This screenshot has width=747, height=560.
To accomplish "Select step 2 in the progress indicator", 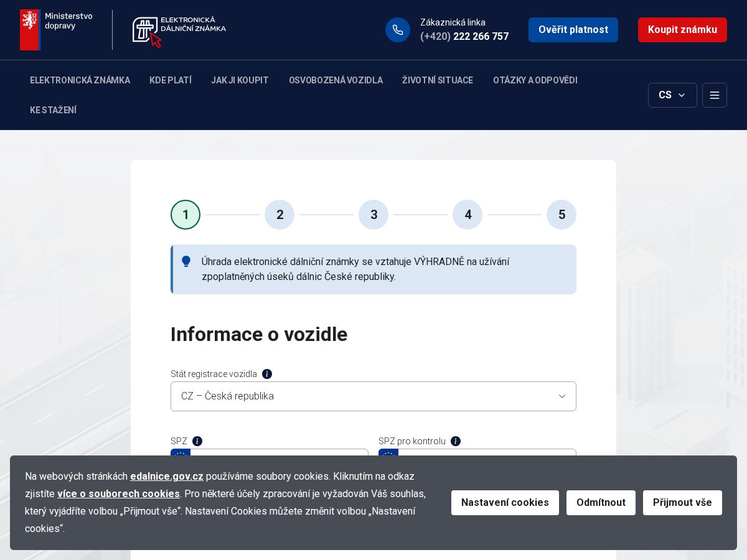I will 280,215.
